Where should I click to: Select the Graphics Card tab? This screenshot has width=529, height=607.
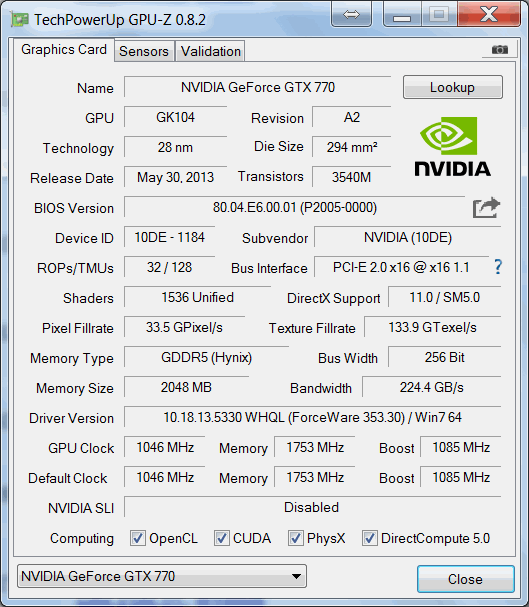tap(64, 50)
